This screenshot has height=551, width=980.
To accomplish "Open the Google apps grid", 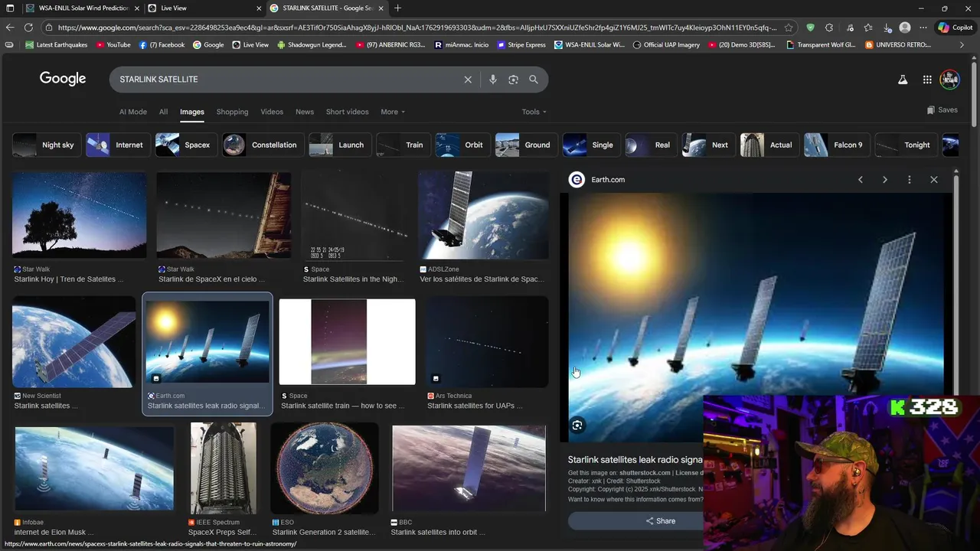I will point(927,80).
